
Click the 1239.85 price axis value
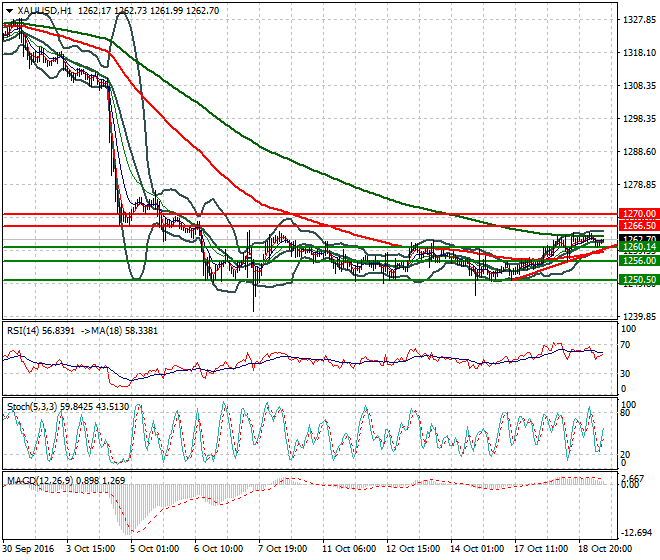click(639, 316)
